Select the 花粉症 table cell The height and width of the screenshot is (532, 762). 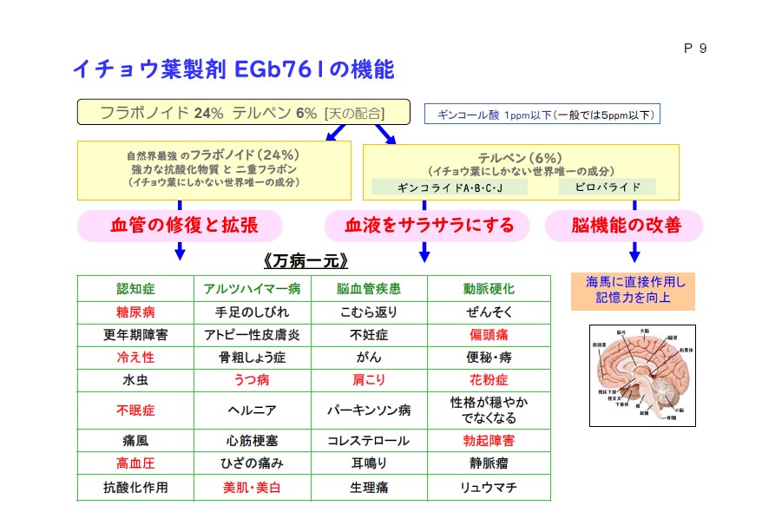[x=489, y=380]
